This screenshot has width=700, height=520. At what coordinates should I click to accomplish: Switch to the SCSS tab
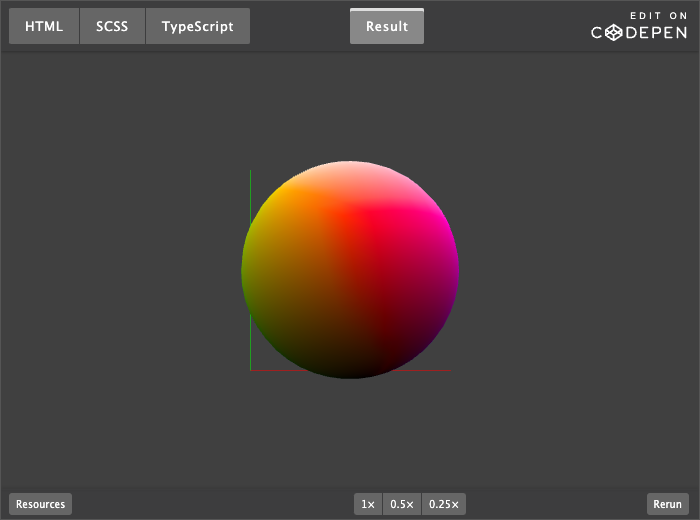click(x=112, y=26)
